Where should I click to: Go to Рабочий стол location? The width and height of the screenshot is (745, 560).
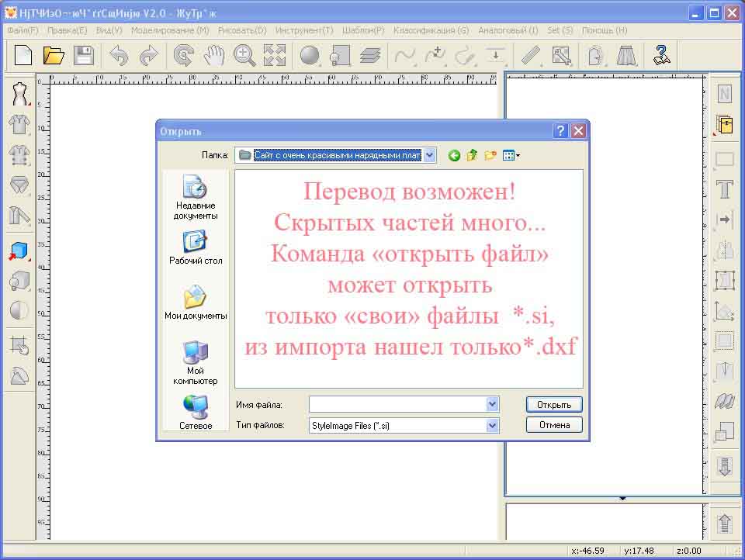pyautogui.click(x=196, y=247)
